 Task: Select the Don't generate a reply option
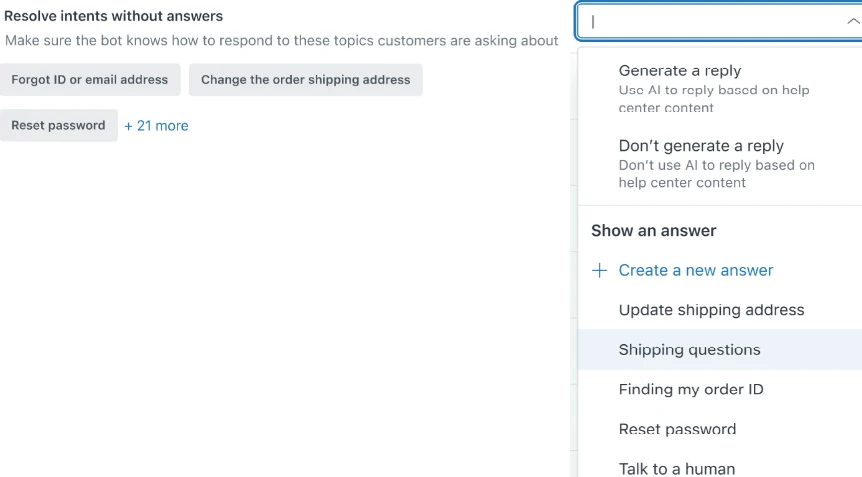coord(720,163)
